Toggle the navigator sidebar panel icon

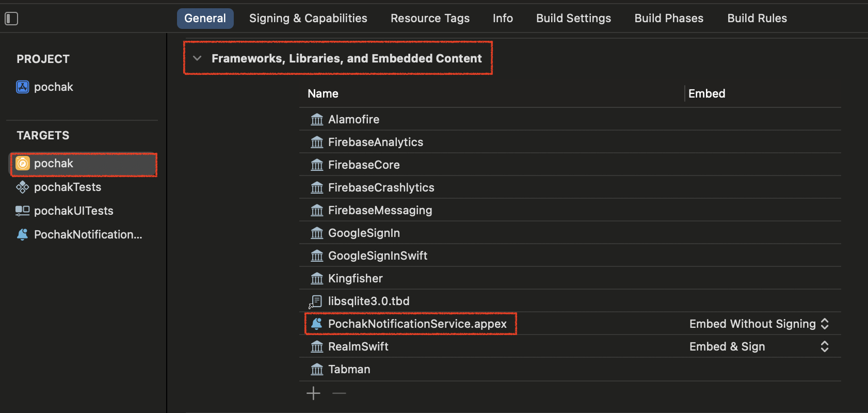coord(11,19)
